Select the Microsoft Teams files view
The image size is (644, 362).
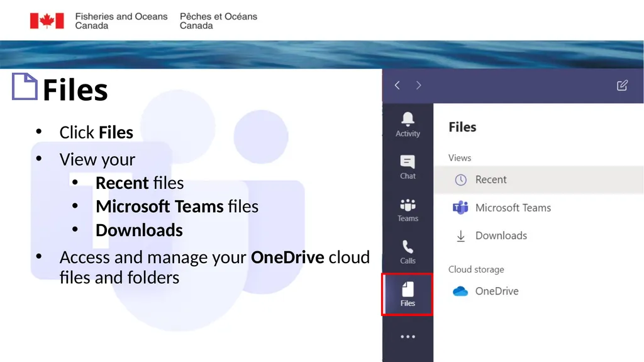[538, 208]
